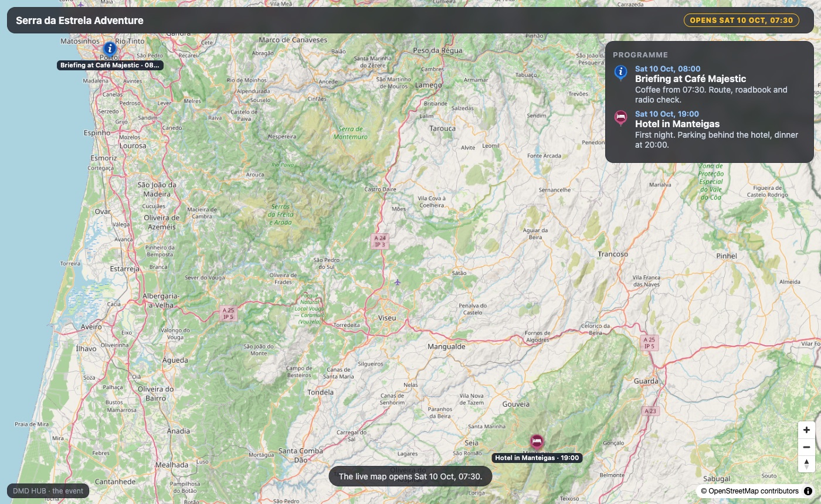The height and width of the screenshot is (504, 821).
Task: Click the Santa Comba Dão label
Action: point(301,455)
